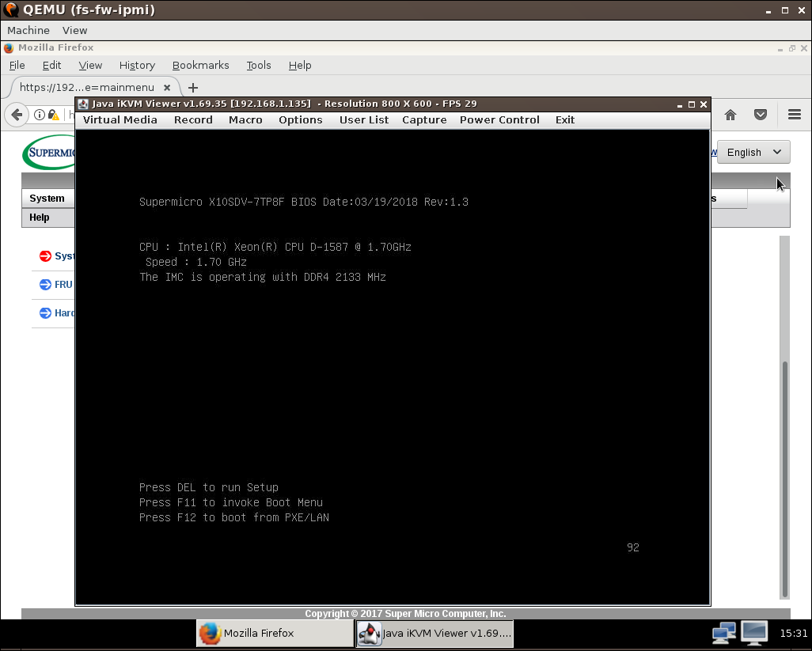The width and height of the screenshot is (812, 651).
Task: Open a new tab with the plus button
Action: (193, 88)
